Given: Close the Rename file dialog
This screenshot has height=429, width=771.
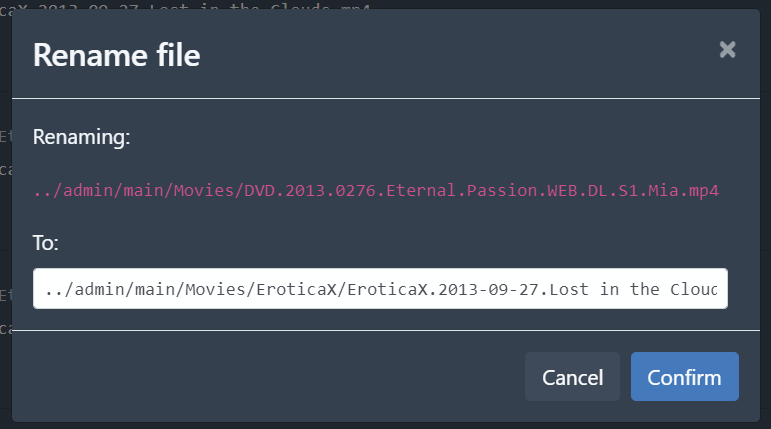Looking at the screenshot, I should pos(727,50).
